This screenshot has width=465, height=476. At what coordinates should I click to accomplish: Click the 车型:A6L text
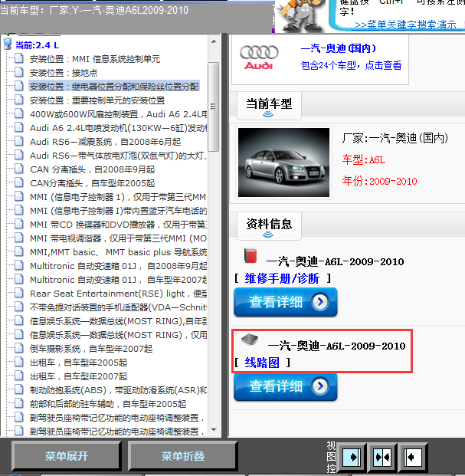click(363, 159)
